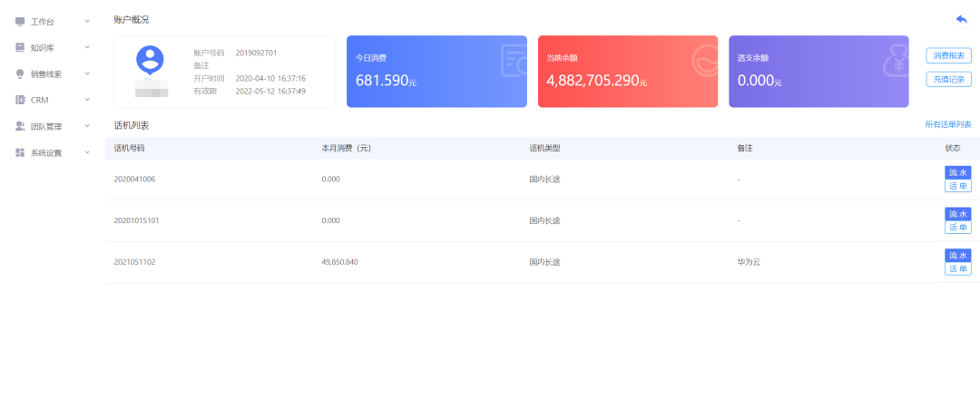Click the 销售线索 lightbulb icon
The image size is (980, 419).
[20, 73]
